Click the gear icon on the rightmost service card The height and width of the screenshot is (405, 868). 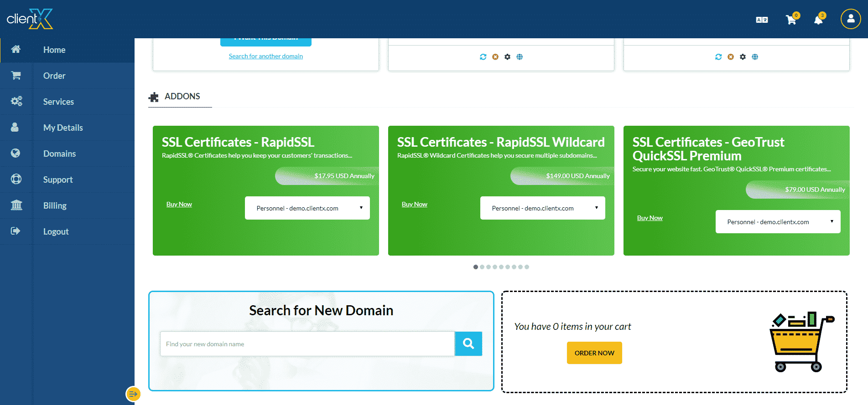[743, 57]
